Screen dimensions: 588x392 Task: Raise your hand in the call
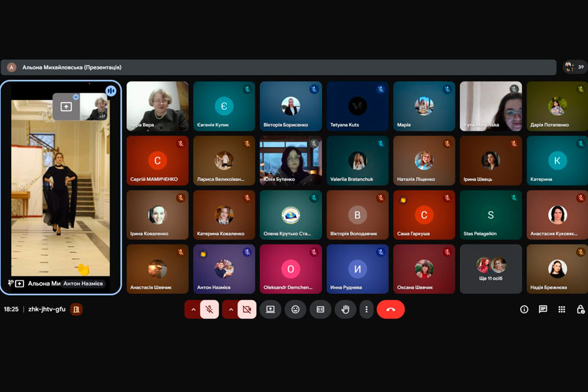[346, 309]
